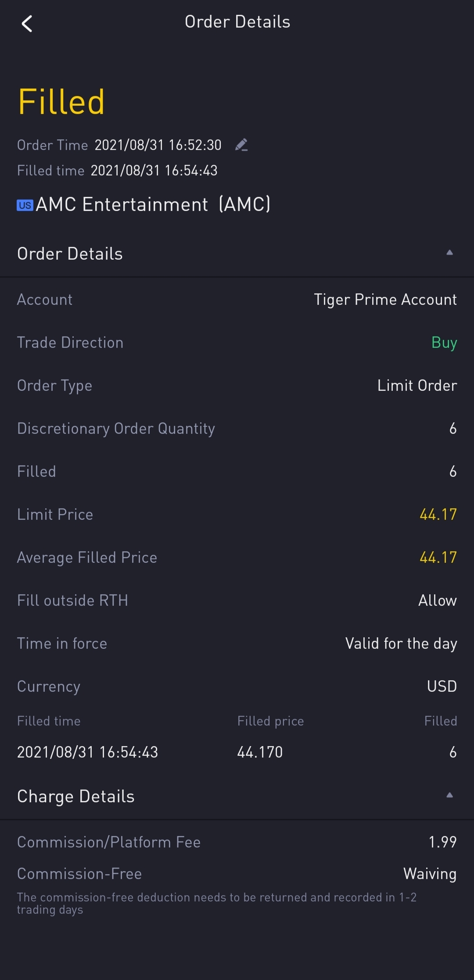
Task: Tap the Fill outside RTH Allow value
Action: 438,601
